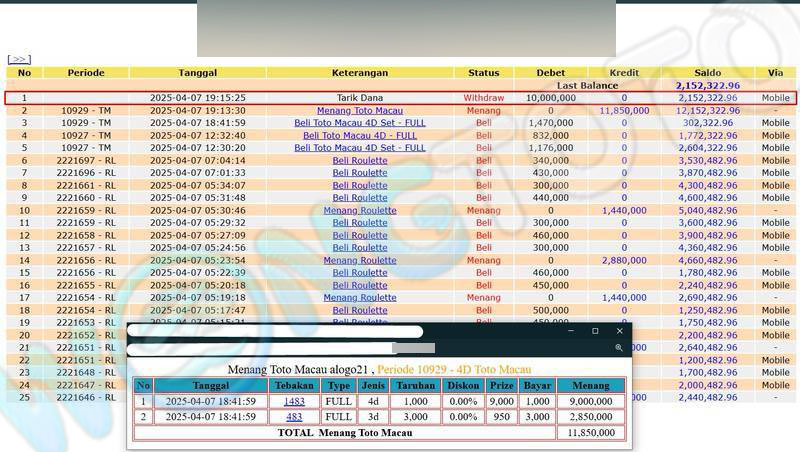Close the Menang Toto Macau popup

point(620,331)
